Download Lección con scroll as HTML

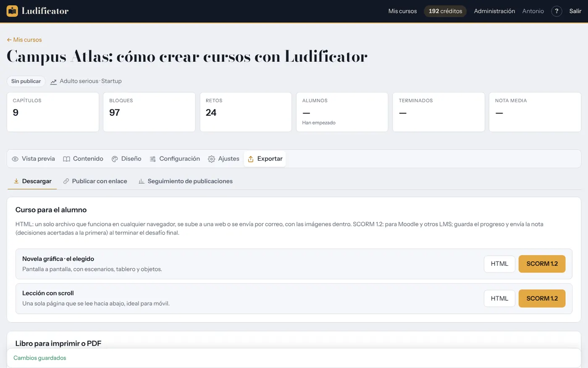tap(499, 299)
